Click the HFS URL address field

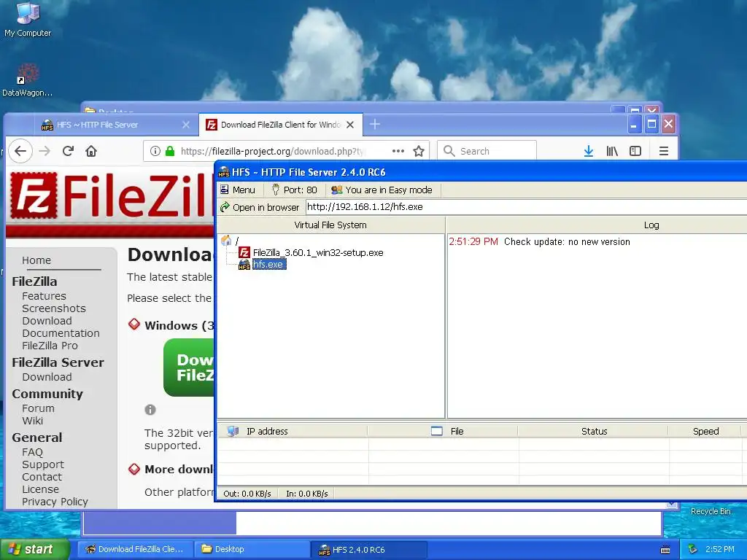tap(527, 207)
